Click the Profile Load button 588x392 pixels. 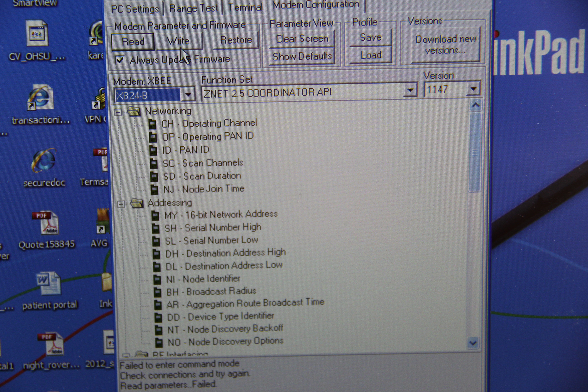click(371, 55)
